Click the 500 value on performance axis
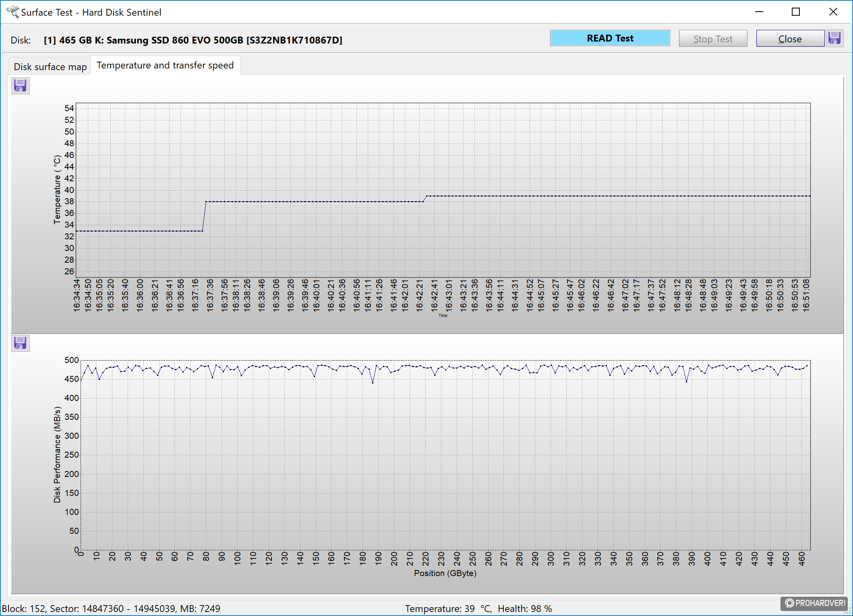The image size is (853, 616). 72,360
